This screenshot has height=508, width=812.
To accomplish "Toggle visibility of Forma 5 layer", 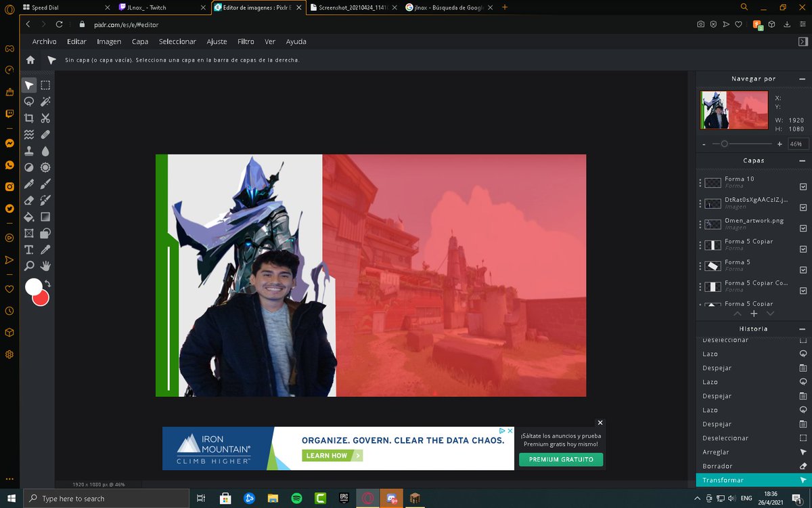I will (x=803, y=270).
